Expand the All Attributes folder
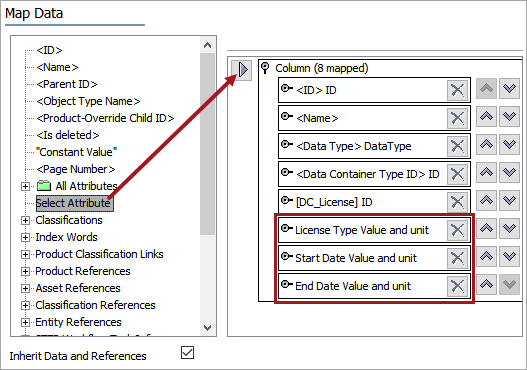Image resolution: width=527 pixels, height=370 pixels. [25, 186]
